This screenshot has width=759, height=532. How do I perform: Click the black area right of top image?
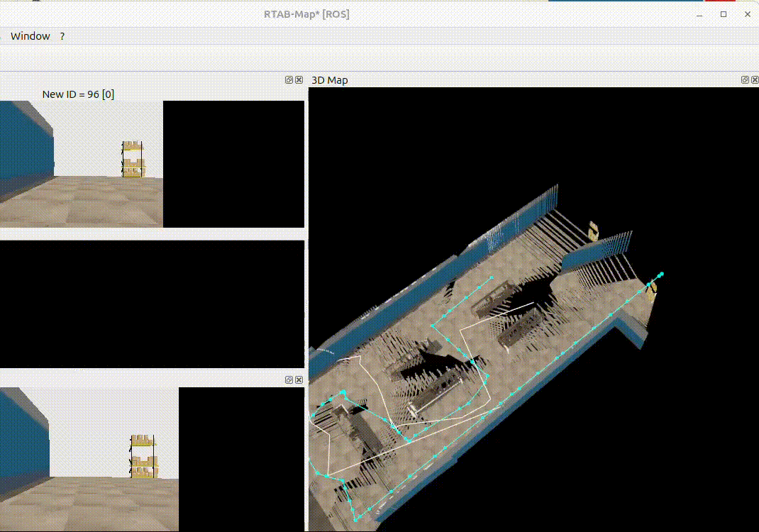click(x=233, y=164)
